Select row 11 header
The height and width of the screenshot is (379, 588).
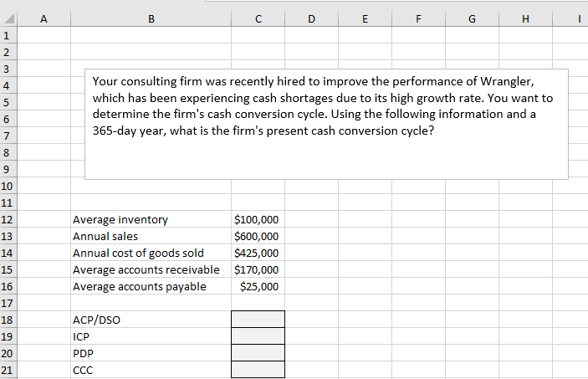click(8, 202)
